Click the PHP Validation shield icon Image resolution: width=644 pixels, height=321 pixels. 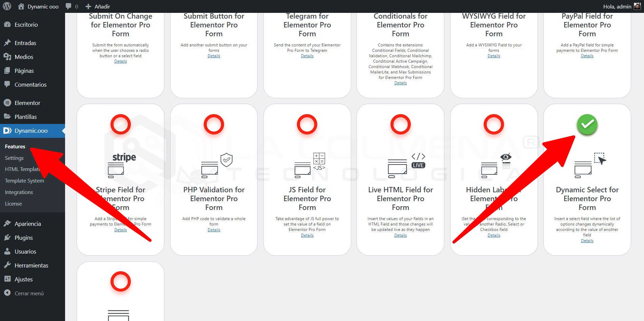[226, 159]
